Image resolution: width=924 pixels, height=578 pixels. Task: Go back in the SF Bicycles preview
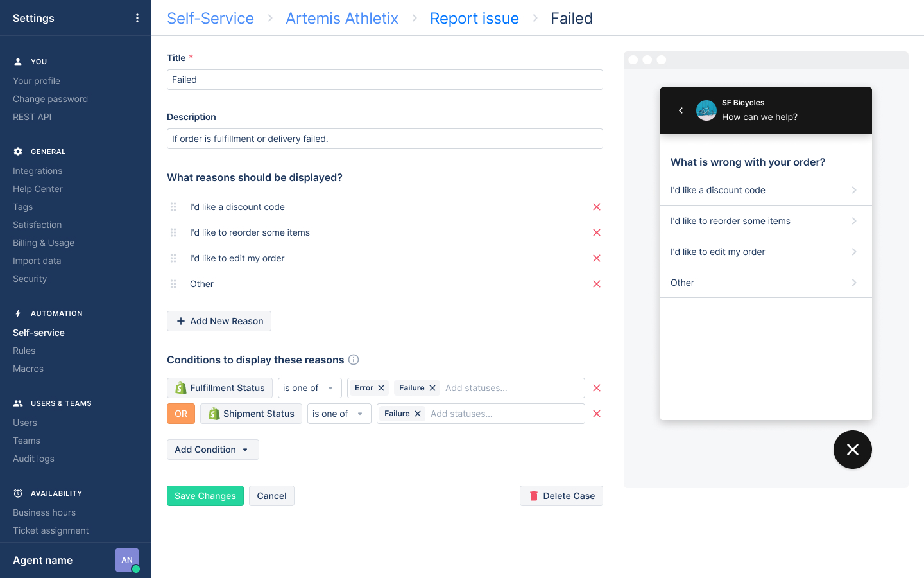click(x=681, y=110)
